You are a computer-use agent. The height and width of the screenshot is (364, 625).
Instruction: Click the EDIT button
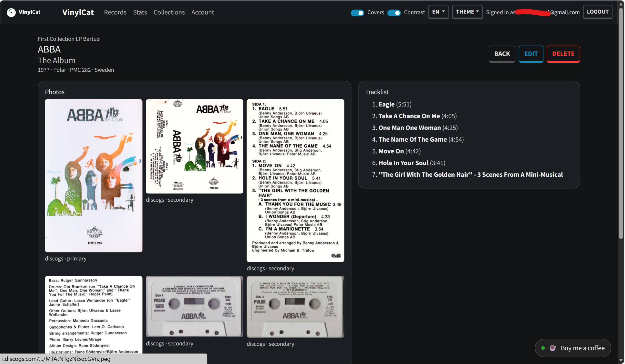tap(531, 54)
